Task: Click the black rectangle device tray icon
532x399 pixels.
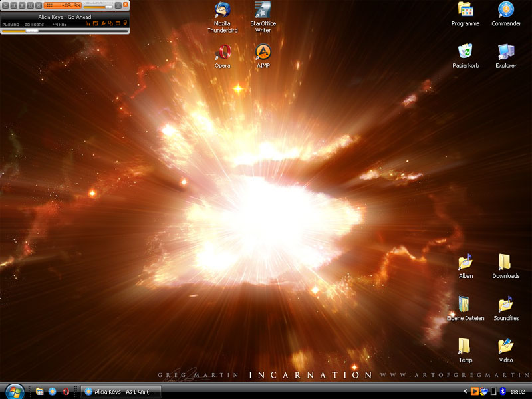Action: tap(493, 392)
